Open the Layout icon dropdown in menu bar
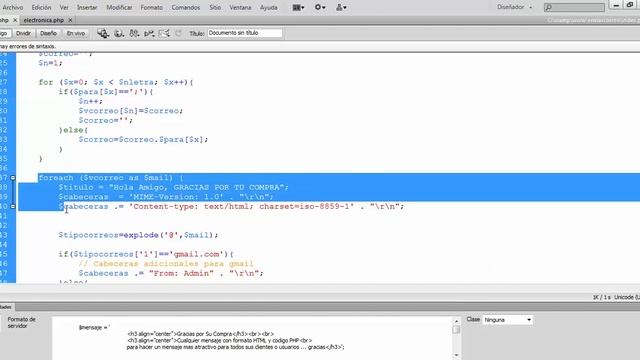The width and height of the screenshot is (640, 360). tap(298, 7)
